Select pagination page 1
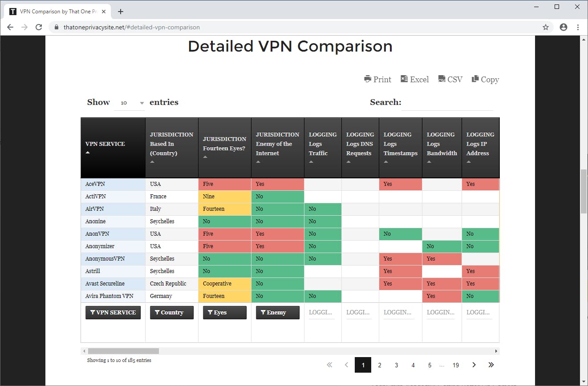588x386 pixels. 363,365
